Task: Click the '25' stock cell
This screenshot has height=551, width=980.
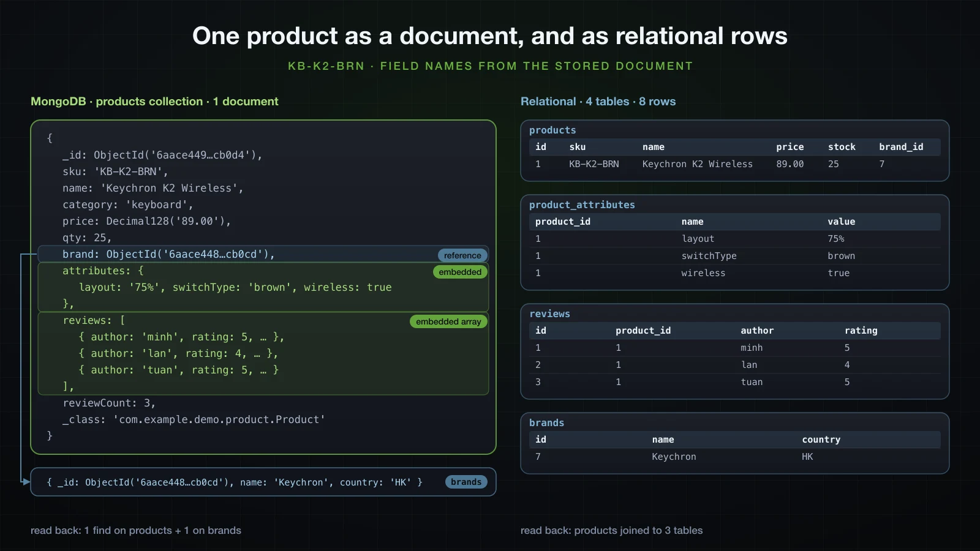Action: click(834, 164)
